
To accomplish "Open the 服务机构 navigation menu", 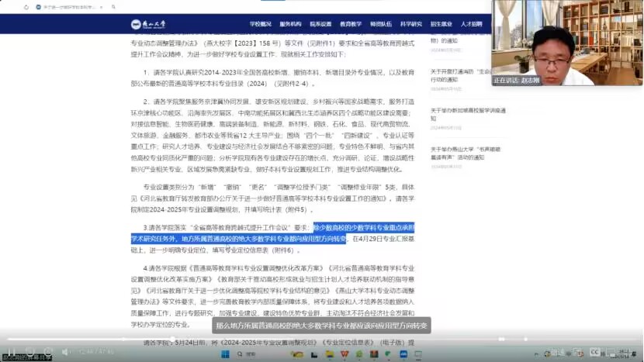I will point(290,24).
